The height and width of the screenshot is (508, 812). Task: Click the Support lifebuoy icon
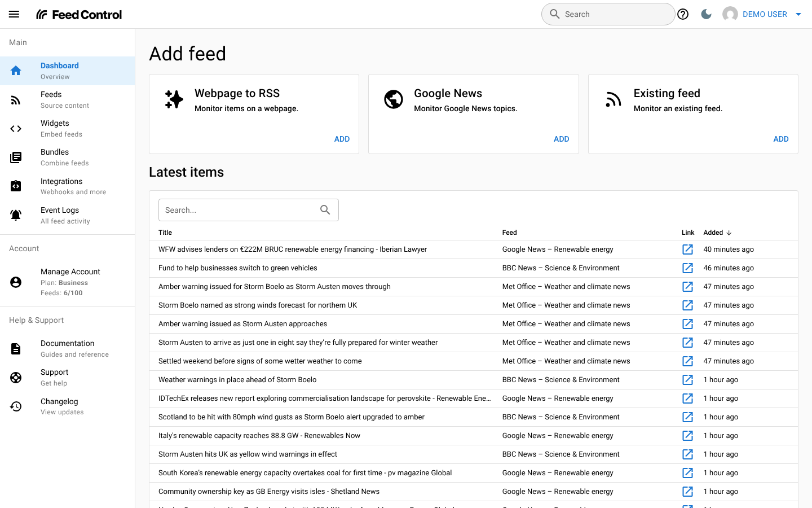point(16,378)
